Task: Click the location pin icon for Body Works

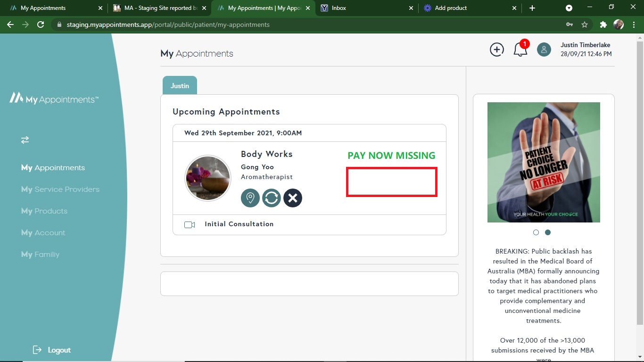Action: click(x=250, y=198)
